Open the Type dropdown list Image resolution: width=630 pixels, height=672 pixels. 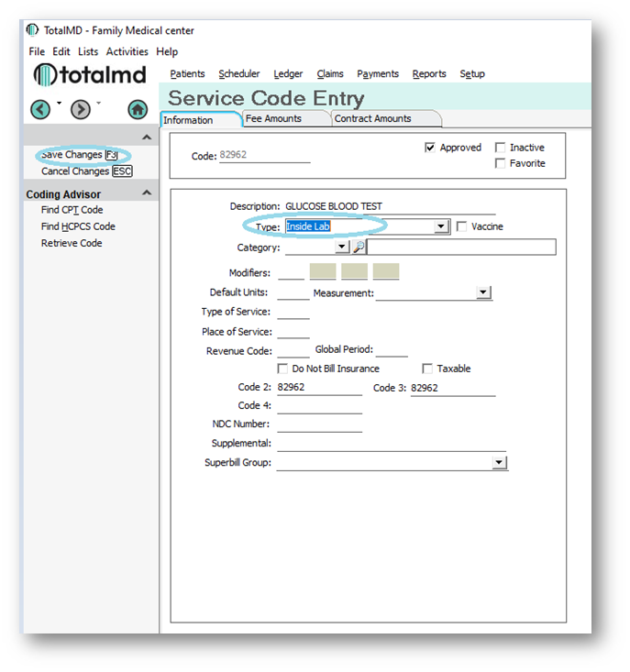pyautogui.click(x=441, y=226)
